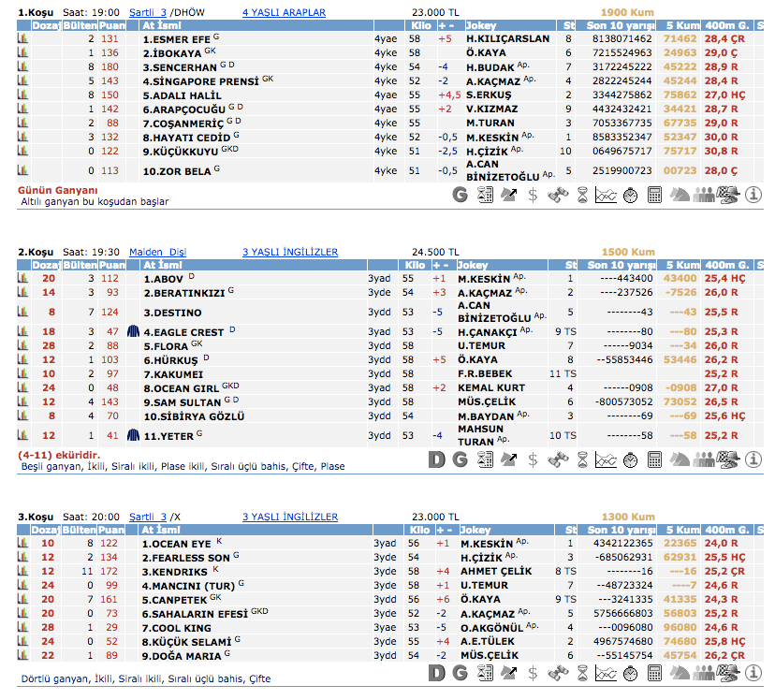
Task: Click the line chart icon under race 3
Action: pos(606,673)
